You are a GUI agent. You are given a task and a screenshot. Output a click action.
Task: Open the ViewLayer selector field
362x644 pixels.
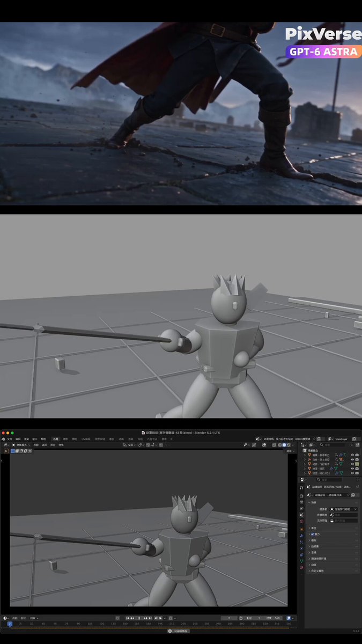pos(341,439)
